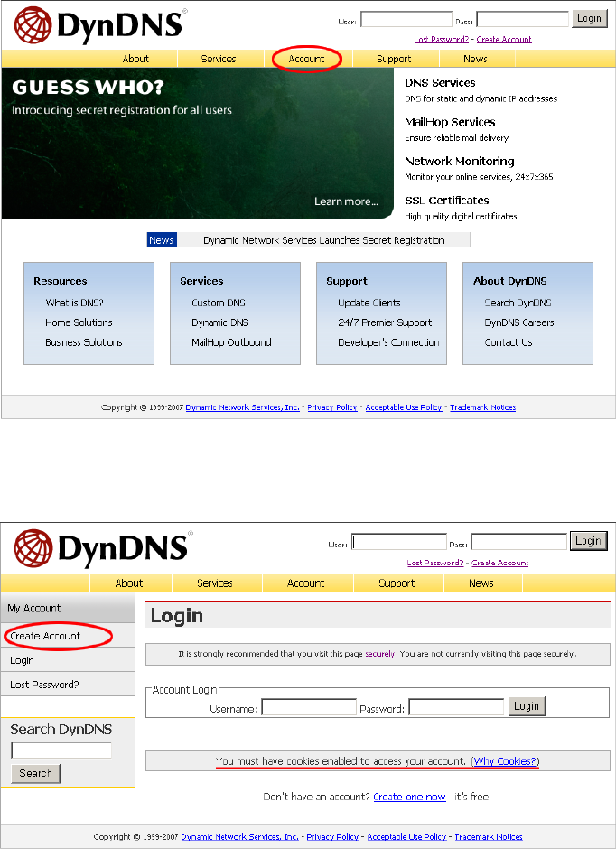The image size is (616, 849).
Task: Open Search DynDNS under About DynDNS box
Action: coord(518,303)
